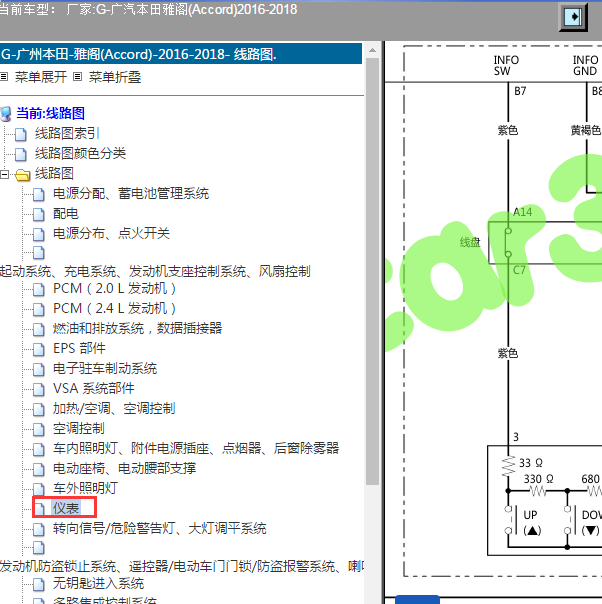Open EPS 部件 diagram
This screenshot has height=604, width=602.
pos(79,348)
